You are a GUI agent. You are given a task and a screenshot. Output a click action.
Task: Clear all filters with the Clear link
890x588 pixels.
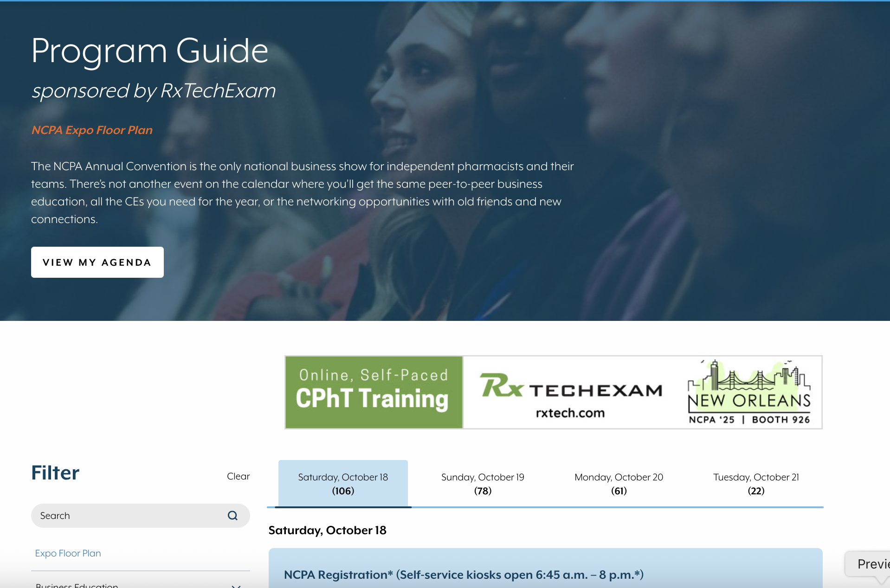click(x=238, y=476)
